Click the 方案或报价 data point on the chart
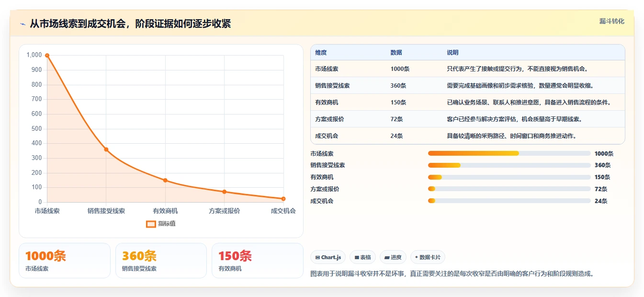This screenshot has width=644, height=297. (x=225, y=192)
